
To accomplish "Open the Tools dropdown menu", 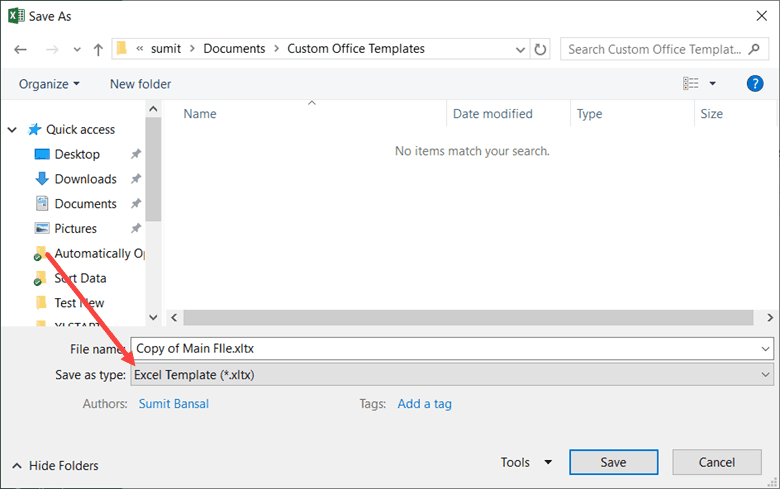I will (x=527, y=462).
